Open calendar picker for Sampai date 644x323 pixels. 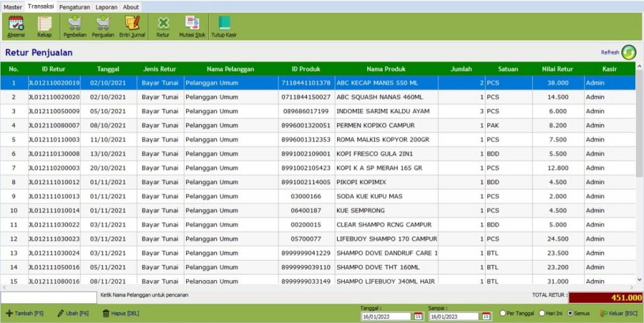[x=486, y=317]
